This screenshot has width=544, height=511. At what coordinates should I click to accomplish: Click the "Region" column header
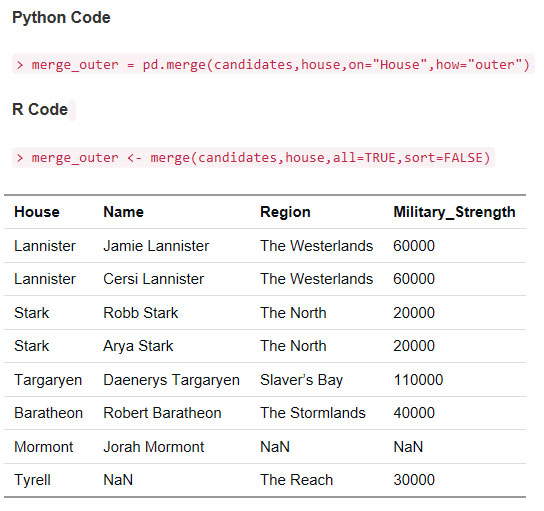tap(285, 212)
